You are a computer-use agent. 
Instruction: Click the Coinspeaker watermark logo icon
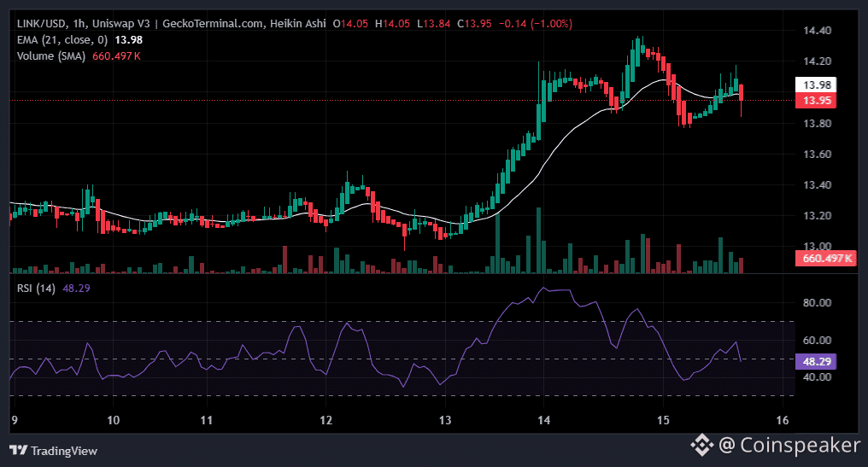tap(701, 444)
